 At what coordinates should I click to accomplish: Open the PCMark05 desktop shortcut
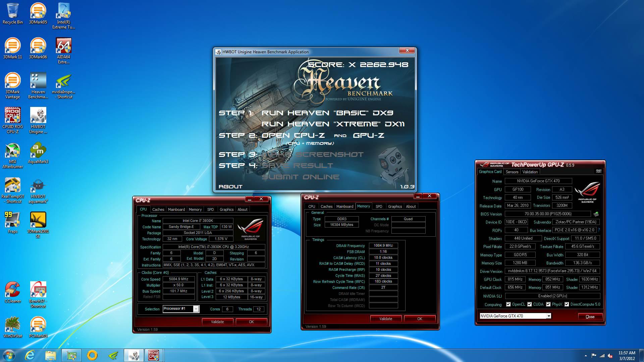tap(38, 327)
